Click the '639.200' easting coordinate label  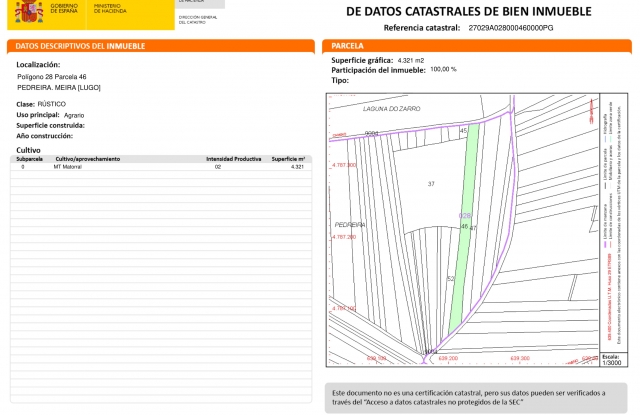[448, 358]
